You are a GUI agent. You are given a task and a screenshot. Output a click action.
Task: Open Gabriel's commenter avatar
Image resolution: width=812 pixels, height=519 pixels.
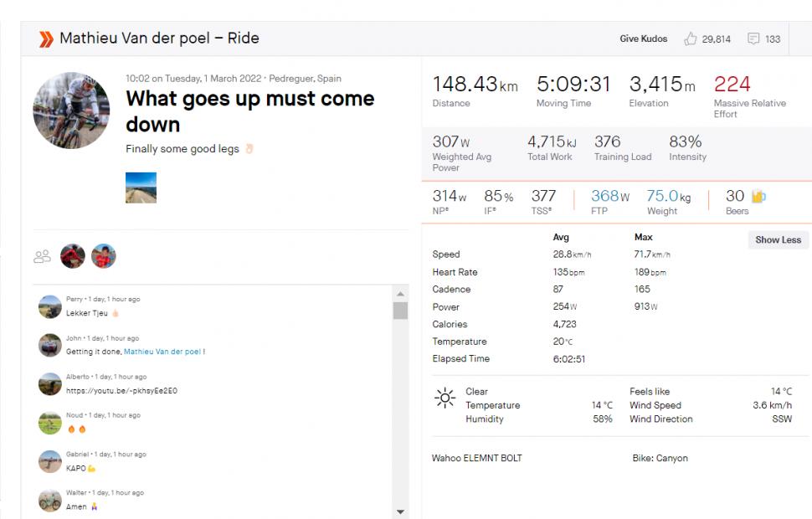[x=49, y=461]
